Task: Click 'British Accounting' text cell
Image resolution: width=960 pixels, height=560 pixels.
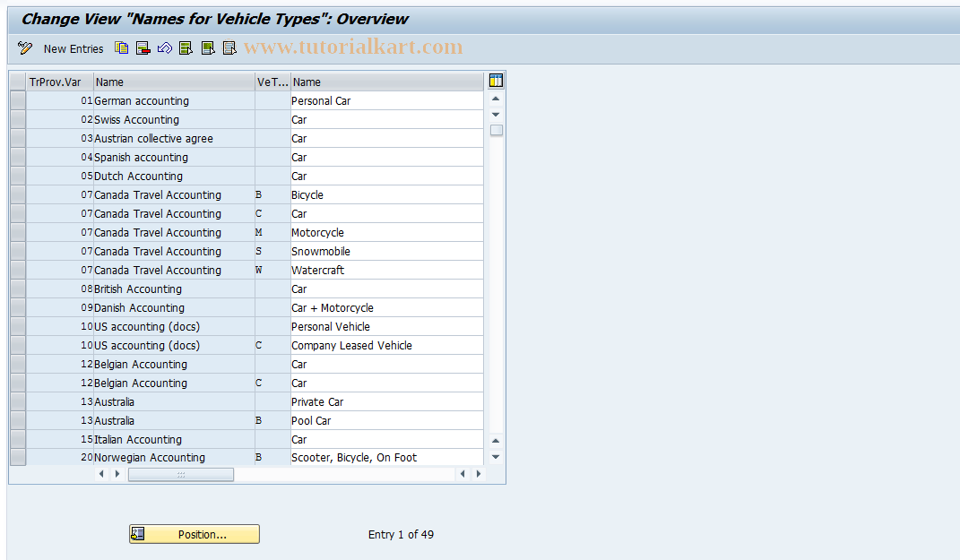Action: click(174, 289)
